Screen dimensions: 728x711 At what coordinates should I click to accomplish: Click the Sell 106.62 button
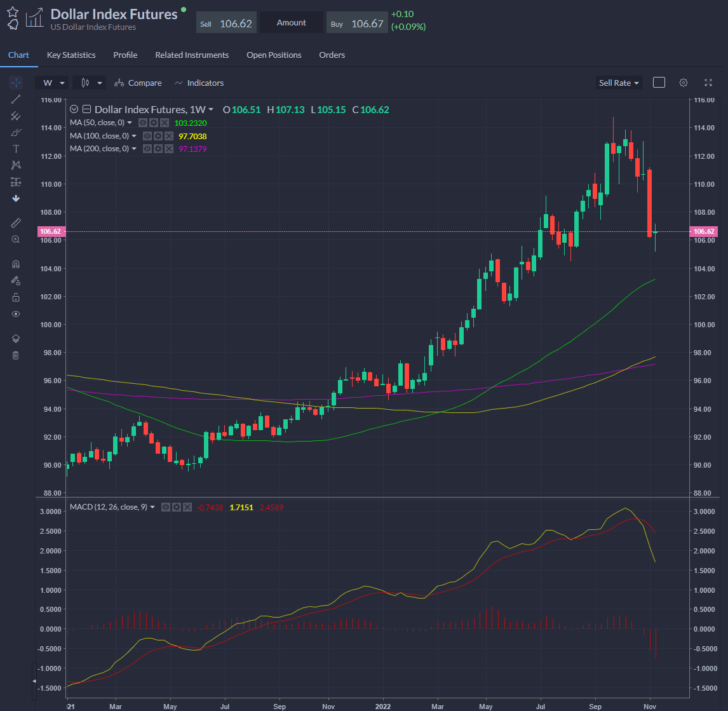click(x=227, y=23)
